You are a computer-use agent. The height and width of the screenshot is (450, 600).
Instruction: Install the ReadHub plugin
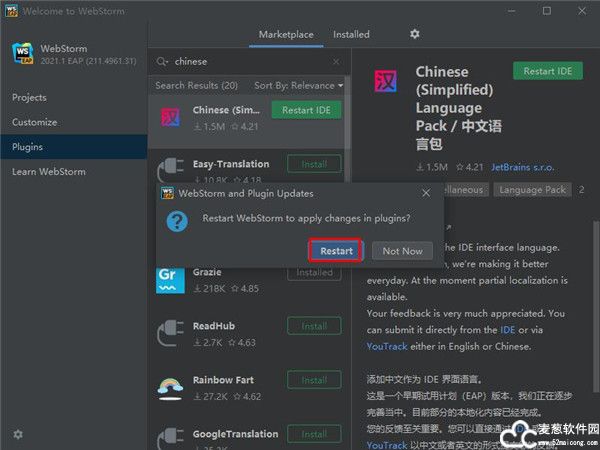click(x=314, y=326)
